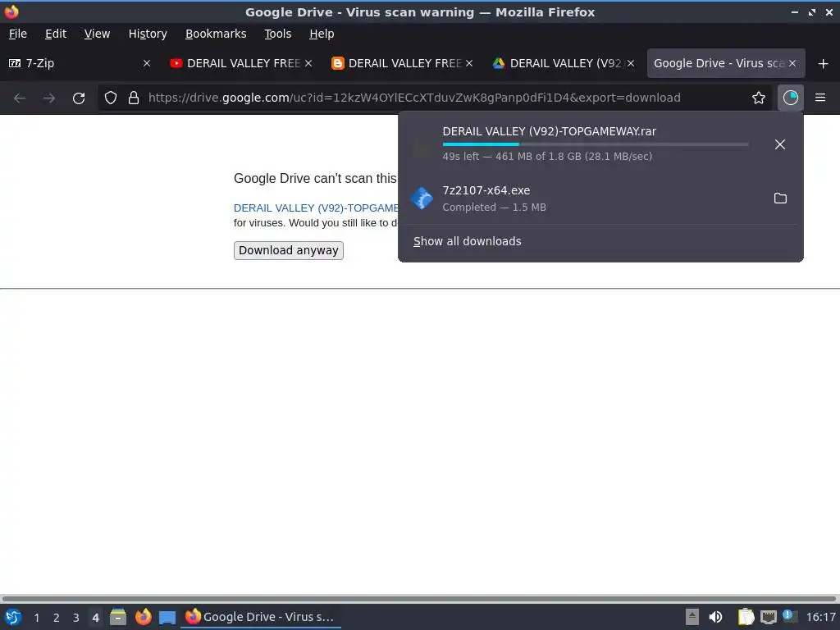This screenshot has height=630, width=840.
Task: Click the browser Forward arrow
Action: pos(48,98)
